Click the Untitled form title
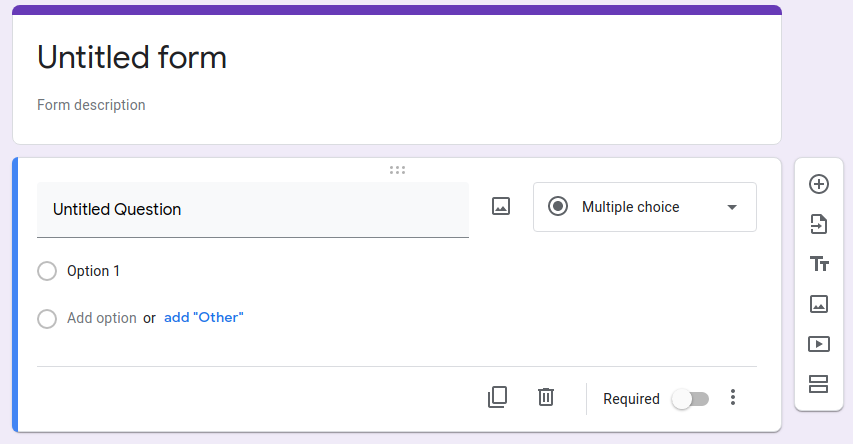The height and width of the screenshot is (444, 853). coord(132,58)
